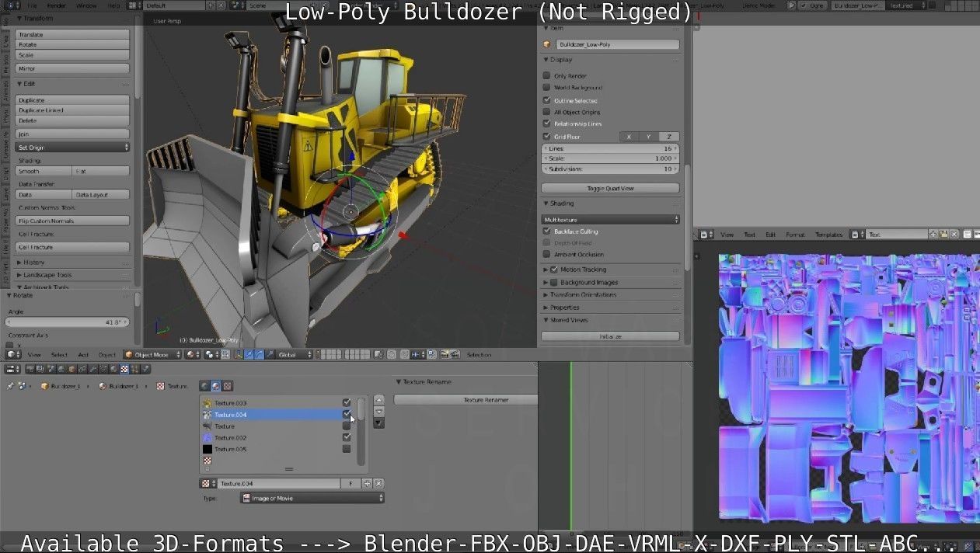Click Demo Mode play button in top bar
The image size is (980, 553).
792,5
